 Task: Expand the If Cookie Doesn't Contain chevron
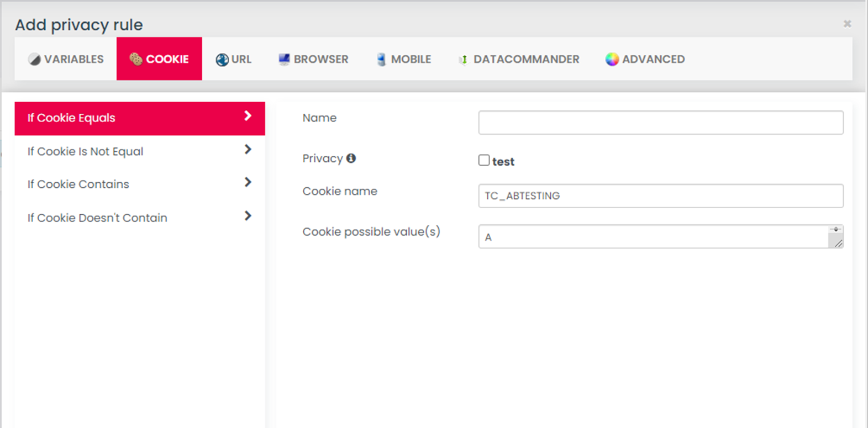point(248,216)
